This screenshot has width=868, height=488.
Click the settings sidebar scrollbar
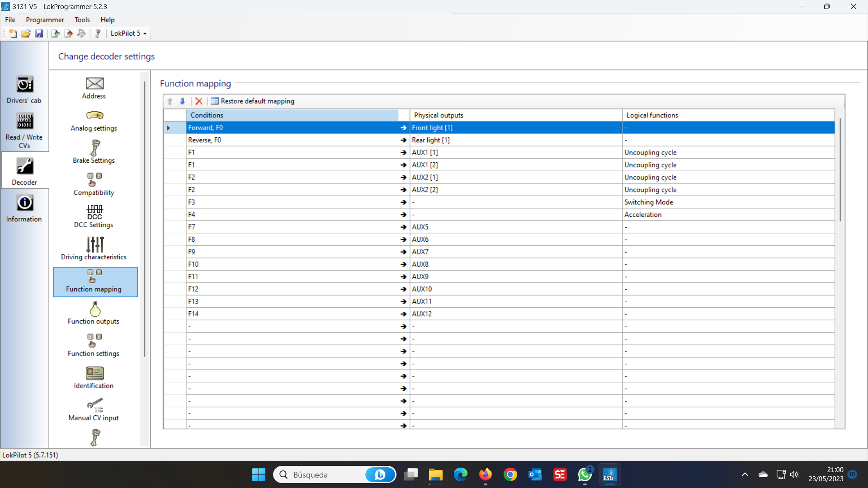[145, 219]
